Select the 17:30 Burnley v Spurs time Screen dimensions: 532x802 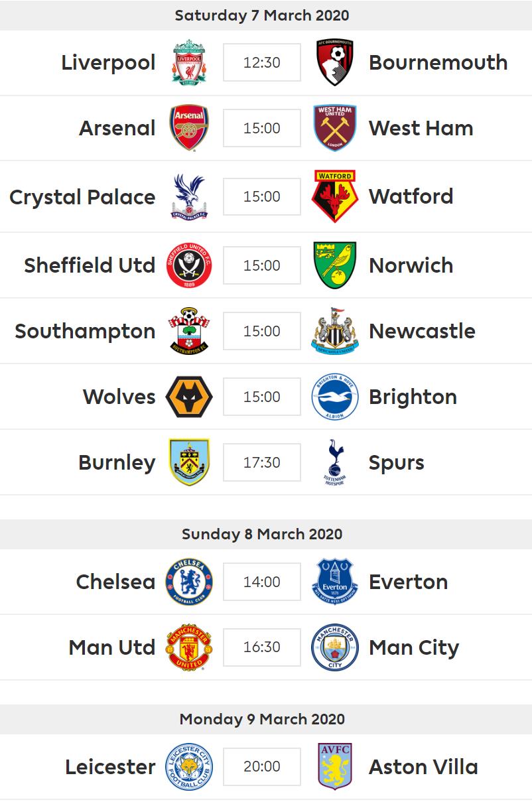coord(262,462)
